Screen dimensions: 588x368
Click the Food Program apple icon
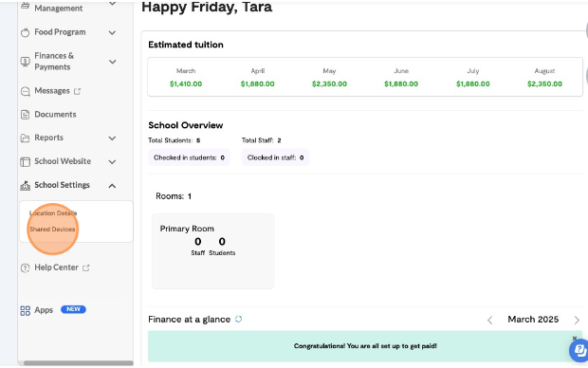(25, 32)
